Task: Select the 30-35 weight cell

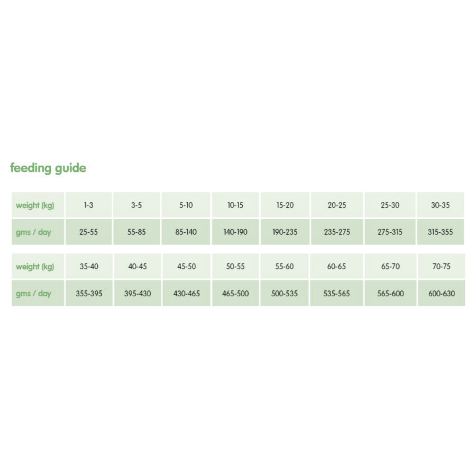Action: 440,205
